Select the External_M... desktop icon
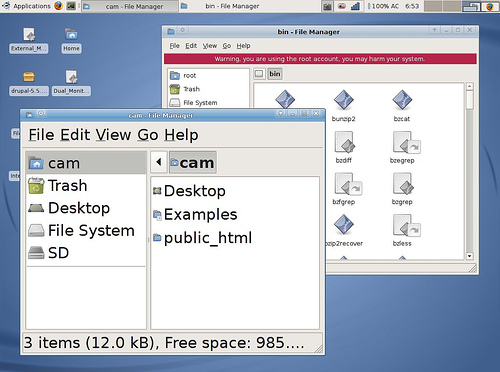This screenshot has height=372, width=500. [29, 40]
